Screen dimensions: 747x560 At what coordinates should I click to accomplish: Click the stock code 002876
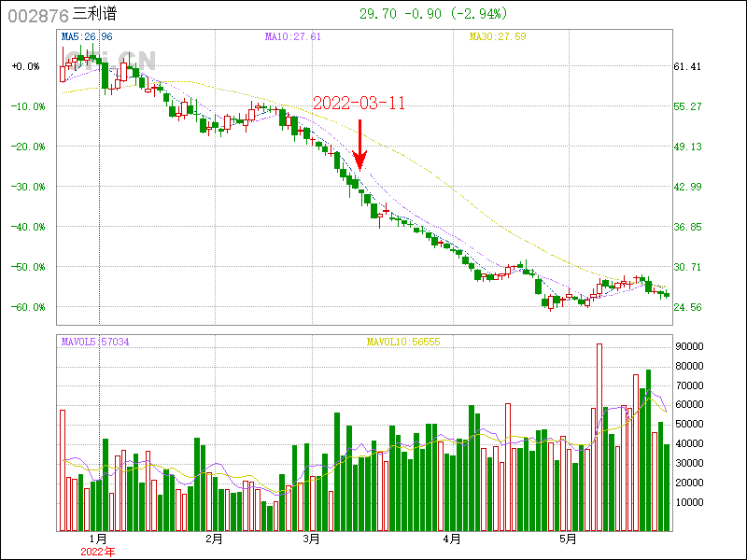pyautogui.click(x=36, y=14)
